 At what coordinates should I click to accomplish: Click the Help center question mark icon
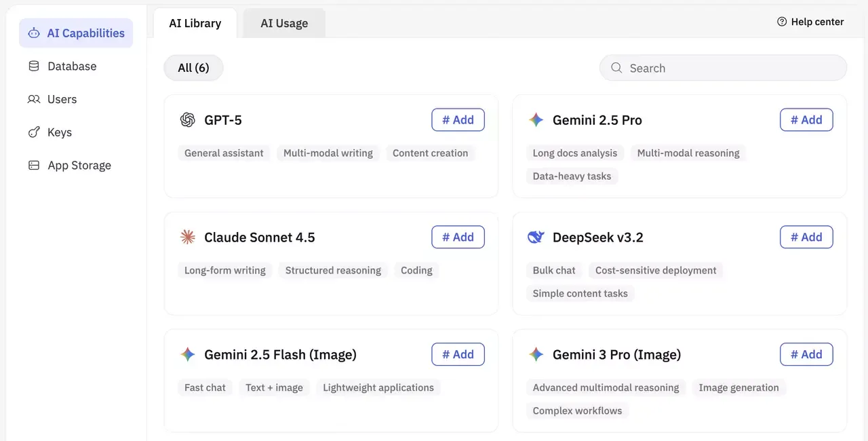781,21
